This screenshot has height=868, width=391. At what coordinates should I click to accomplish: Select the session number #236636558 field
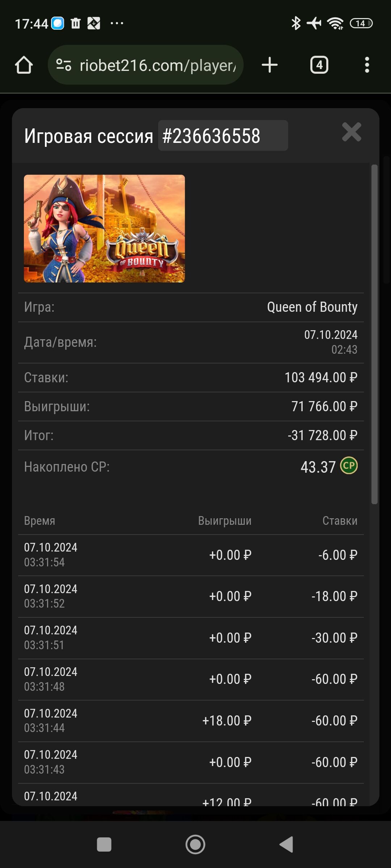click(223, 136)
